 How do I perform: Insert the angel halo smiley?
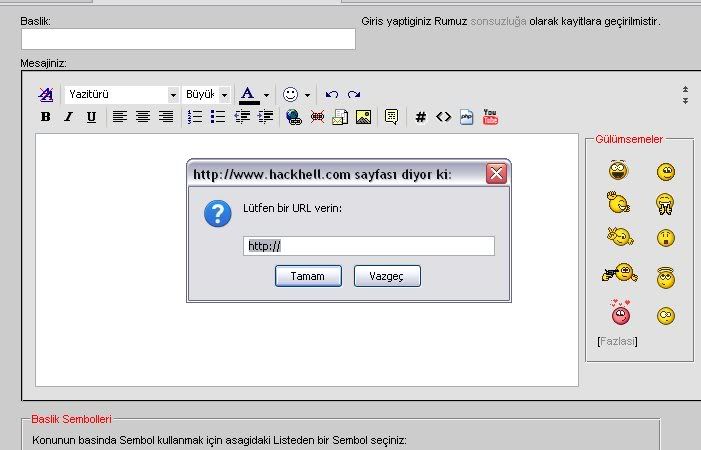[666, 277]
